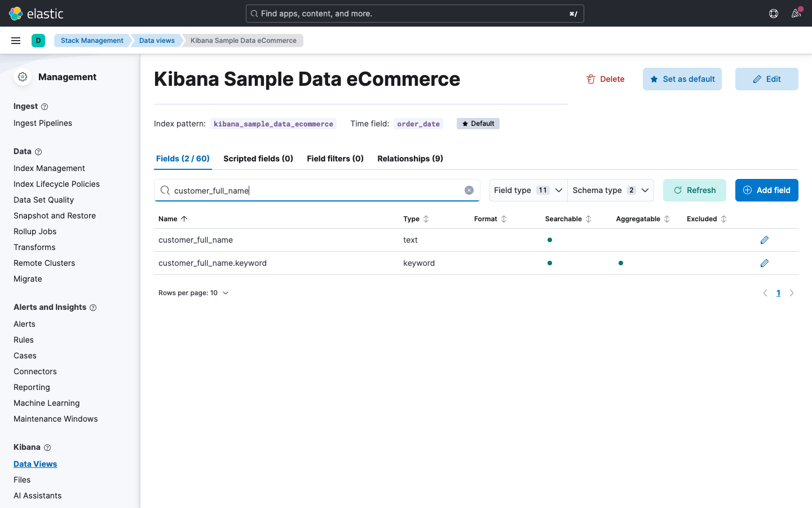Open the newsfeed announcements icon
This screenshot has height=508, width=812.
coord(796,14)
